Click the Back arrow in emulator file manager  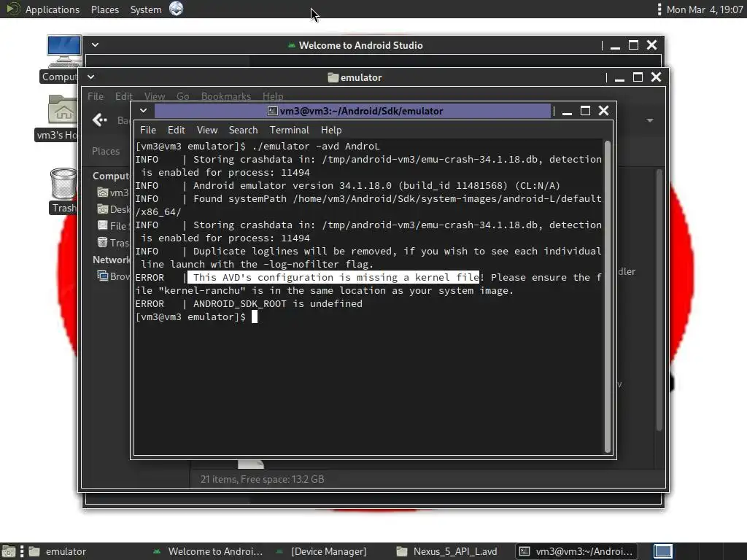(x=99, y=120)
